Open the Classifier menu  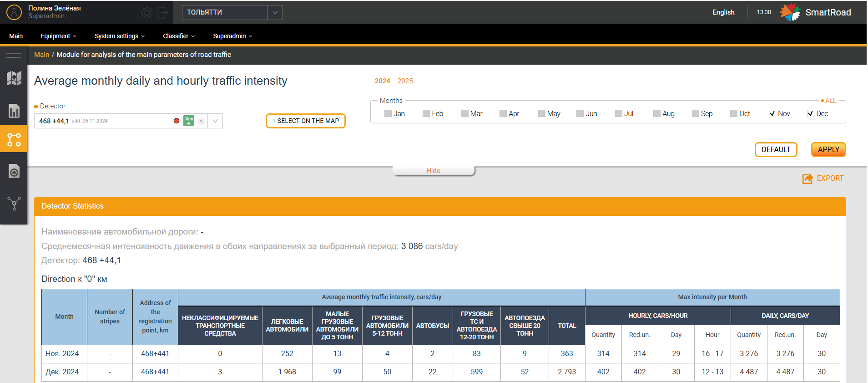[179, 36]
